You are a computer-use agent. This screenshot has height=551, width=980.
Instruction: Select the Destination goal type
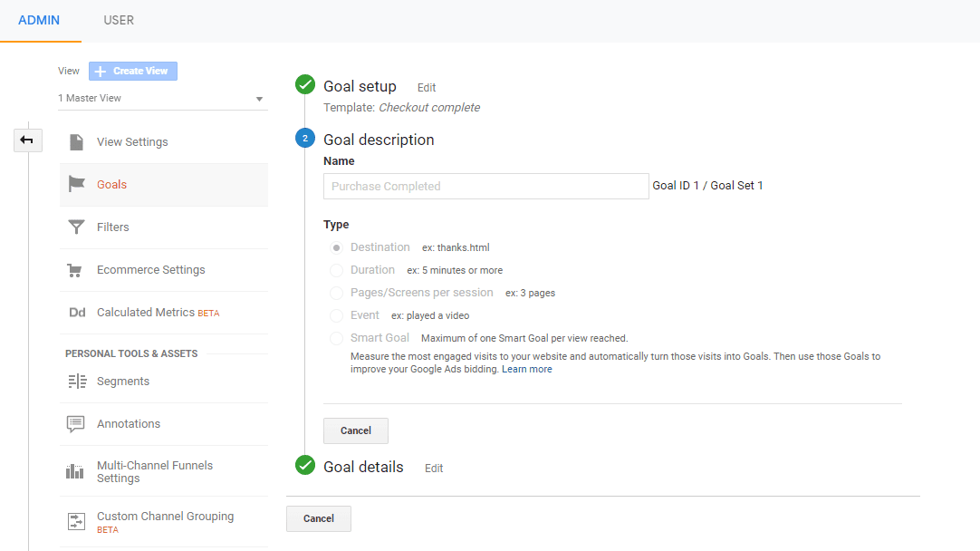pos(335,246)
